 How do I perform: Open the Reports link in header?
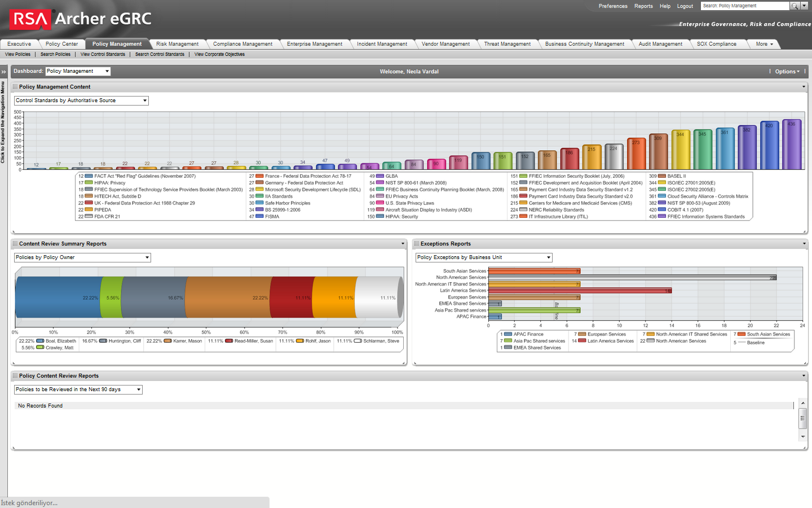[643, 6]
